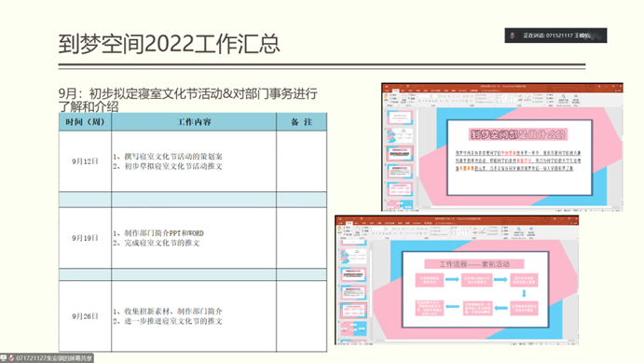
Task: Click the 撰写寝室文化节活动的策划案 work item
Action: tap(168, 156)
